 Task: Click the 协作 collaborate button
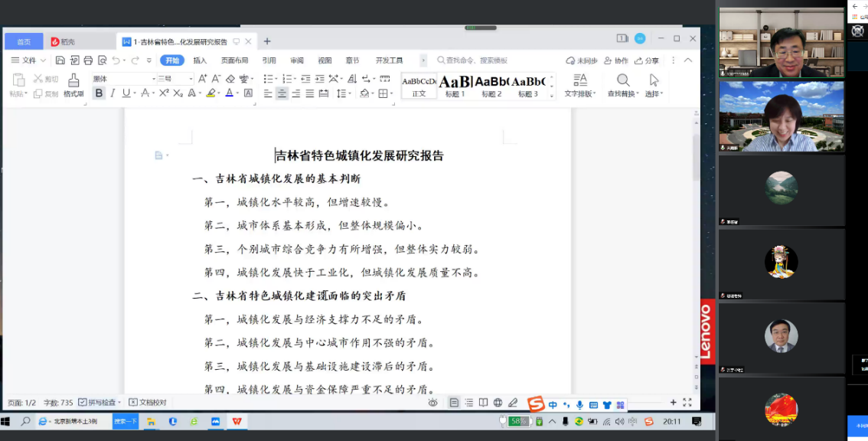pos(616,60)
